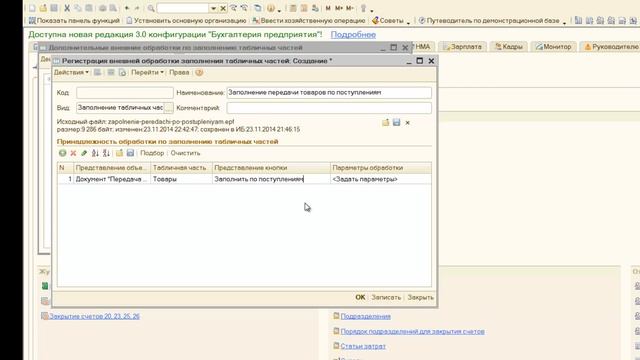Viewport: 640px width, 360px height.
Task: Click the Табличная часть column header
Action: 182,168
